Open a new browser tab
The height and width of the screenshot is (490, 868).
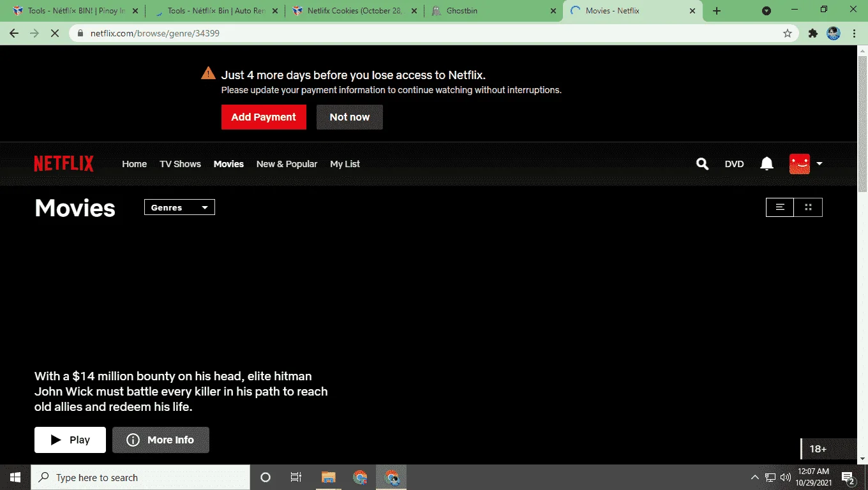tap(717, 11)
